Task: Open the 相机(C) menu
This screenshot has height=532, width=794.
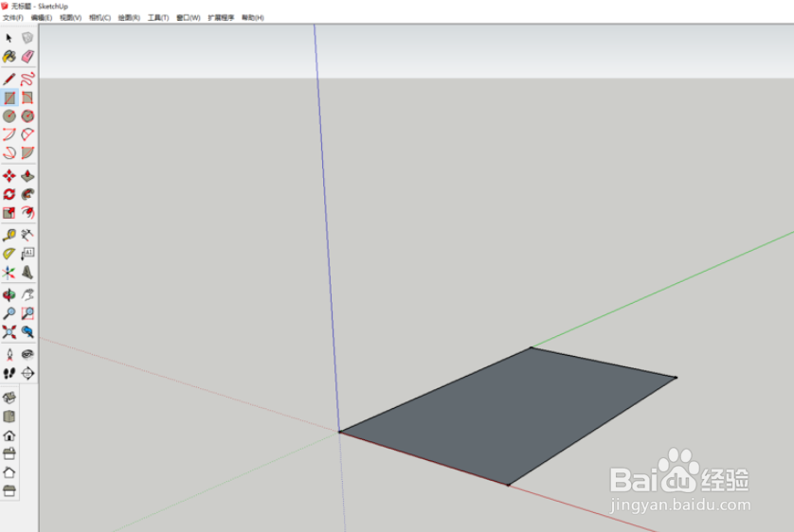Action: (99, 18)
